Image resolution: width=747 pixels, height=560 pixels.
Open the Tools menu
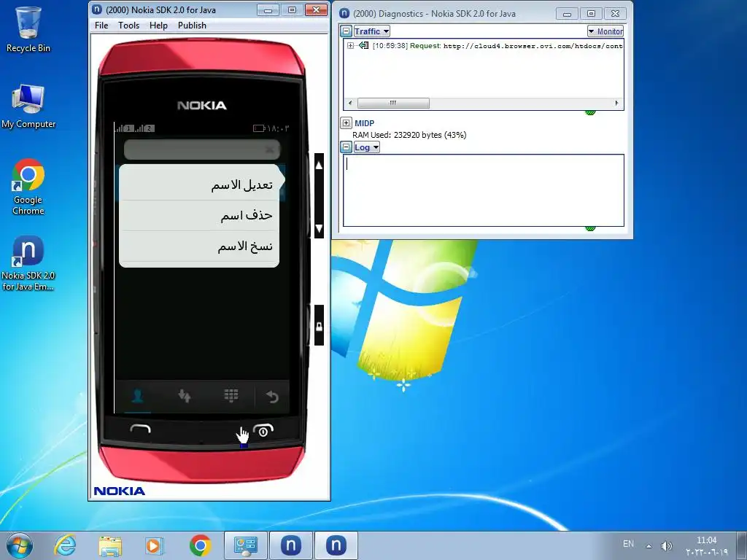point(128,26)
